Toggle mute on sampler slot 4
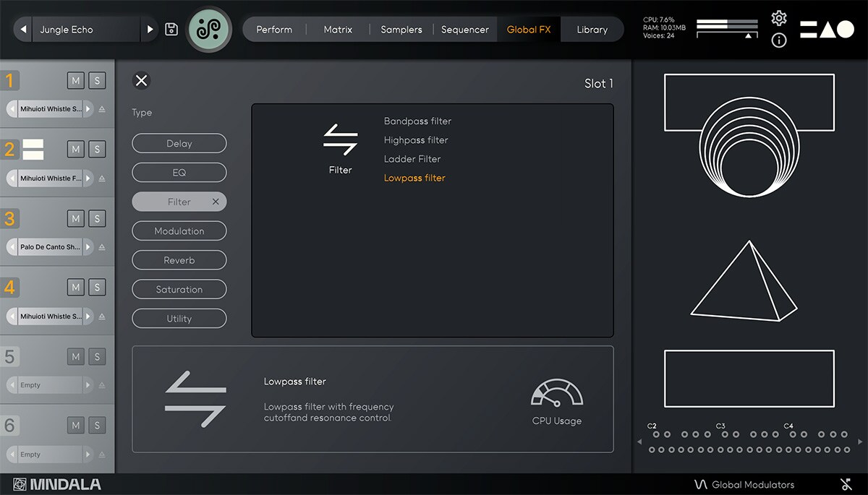Screen dimensions: 868x495 (76, 288)
